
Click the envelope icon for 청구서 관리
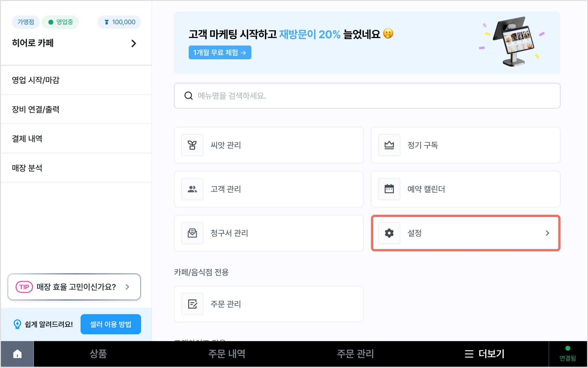click(192, 233)
